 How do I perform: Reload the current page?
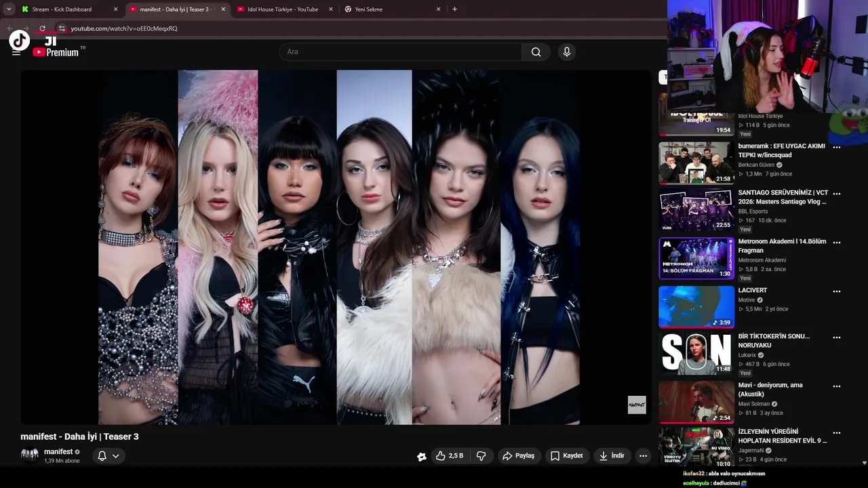42,28
